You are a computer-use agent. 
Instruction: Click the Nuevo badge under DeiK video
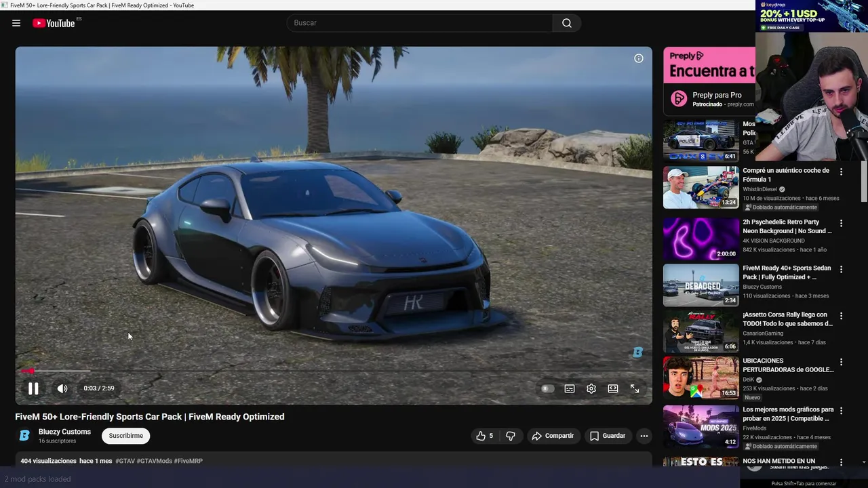pyautogui.click(x=753, y=398)
